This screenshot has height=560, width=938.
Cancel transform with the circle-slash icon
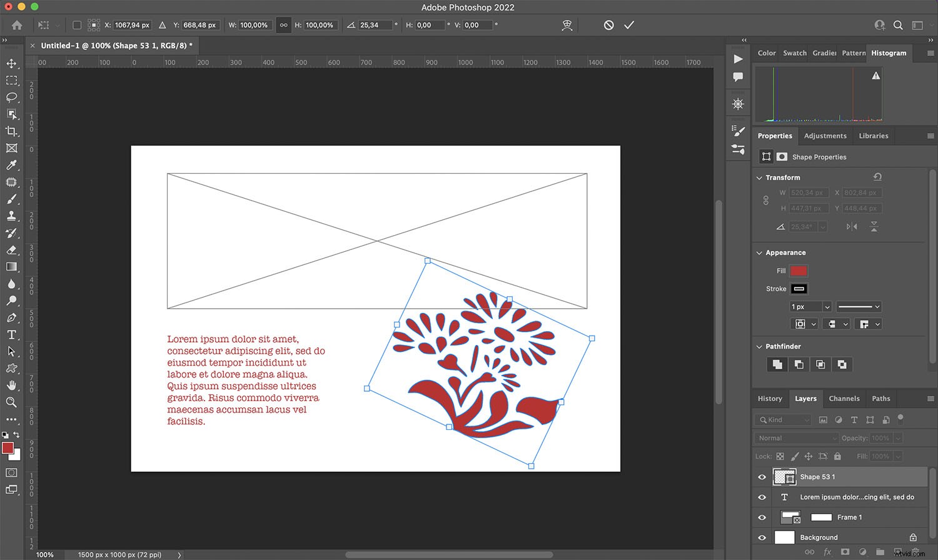coord(608,25)
